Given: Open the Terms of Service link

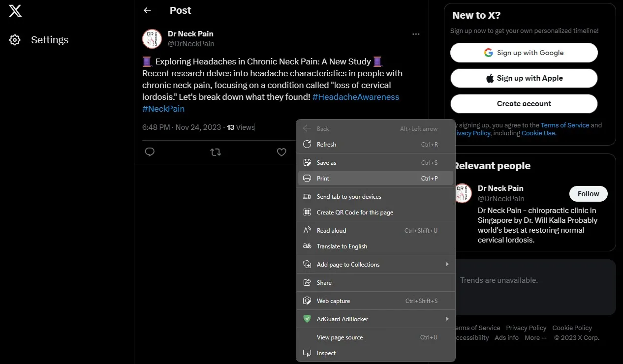Looking at the screenshot, I should pyautogui.click(x=565, y=125).
